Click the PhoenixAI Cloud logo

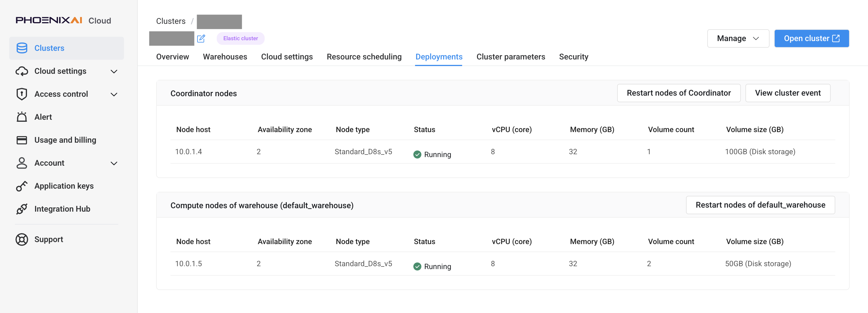(x=63, y=21)
